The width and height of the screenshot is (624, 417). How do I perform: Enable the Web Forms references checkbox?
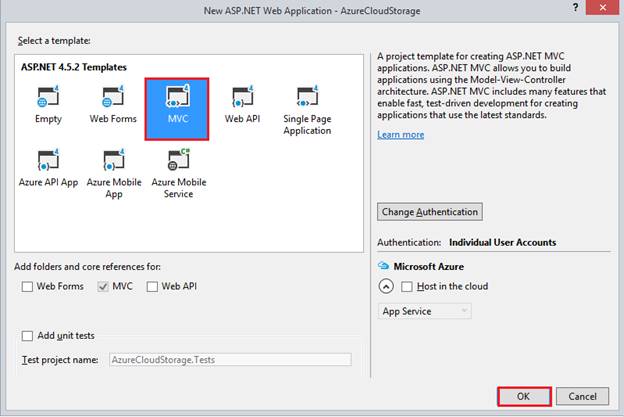(28, 287)
